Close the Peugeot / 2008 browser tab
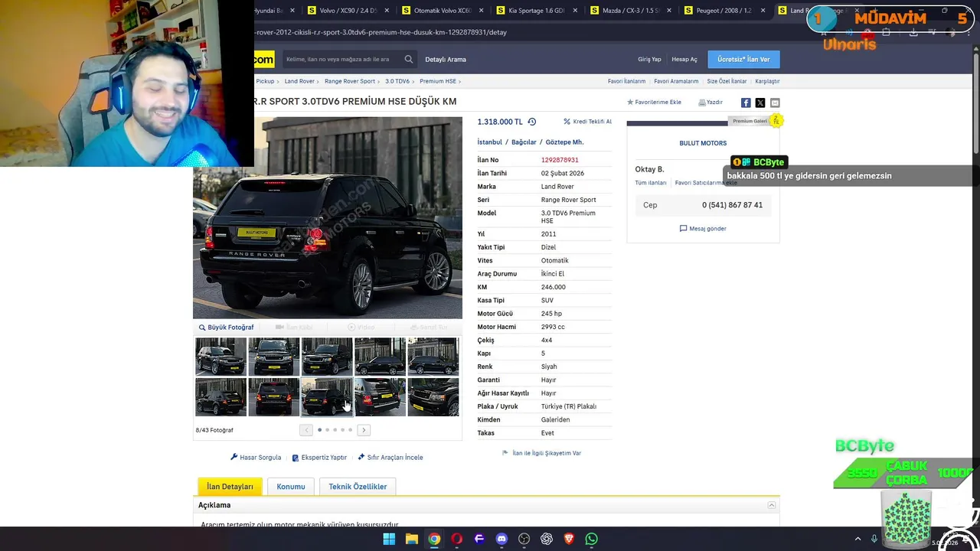 coord(763,11)
